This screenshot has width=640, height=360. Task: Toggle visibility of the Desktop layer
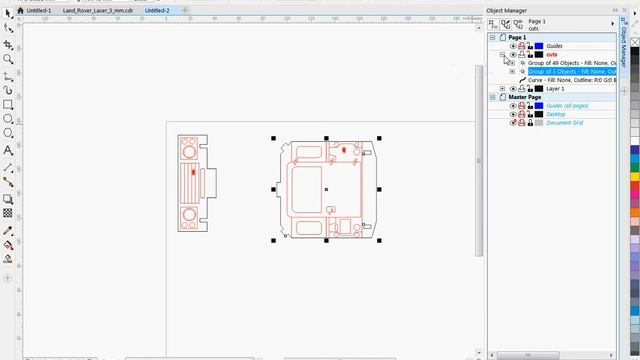click(x=513, y=114)
